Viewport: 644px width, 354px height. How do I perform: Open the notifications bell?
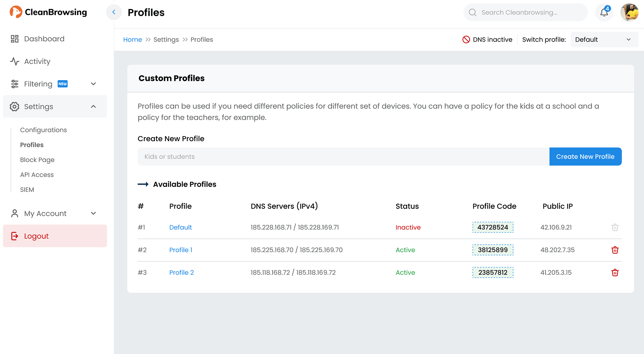(604, 12)
